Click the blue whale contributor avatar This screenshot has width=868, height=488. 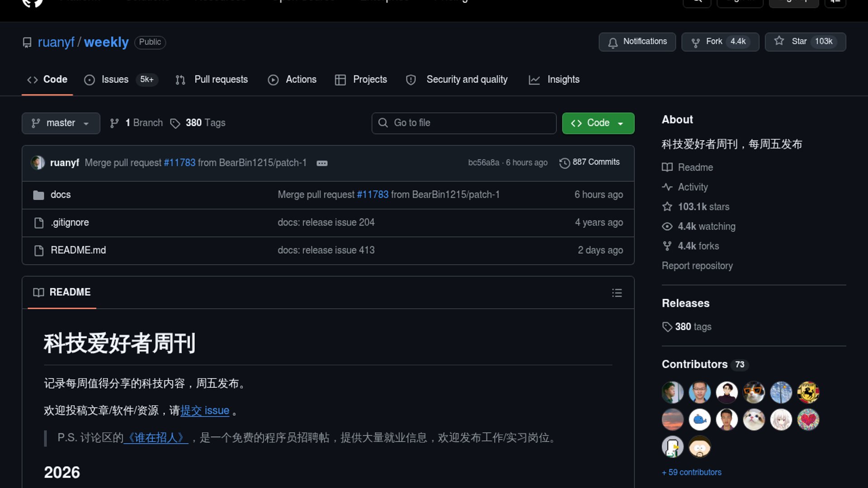pos(700,419)
